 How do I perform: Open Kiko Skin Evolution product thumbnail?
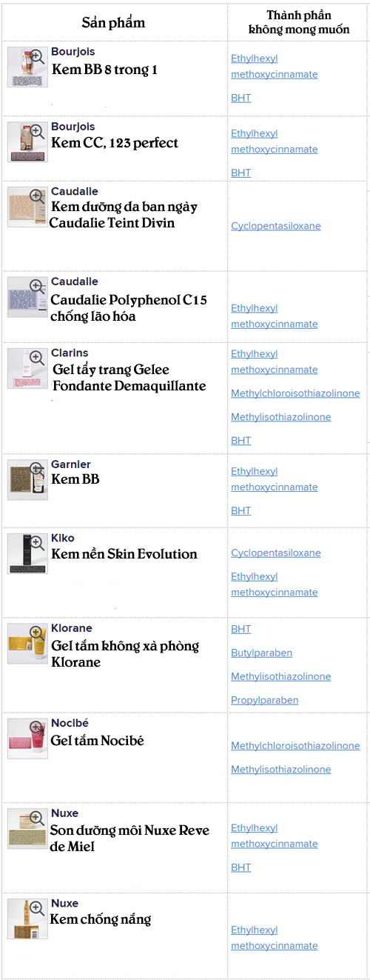(27, 553)
